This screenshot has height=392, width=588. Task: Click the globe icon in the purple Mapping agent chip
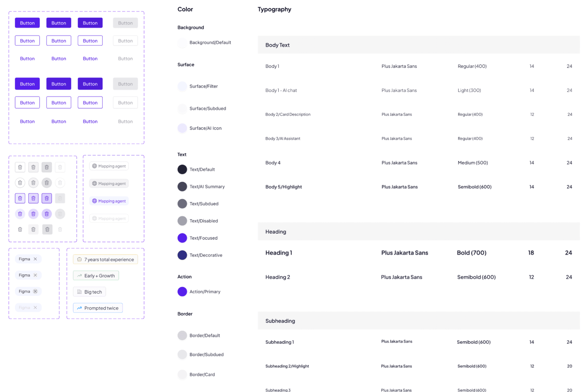[94, 201]
